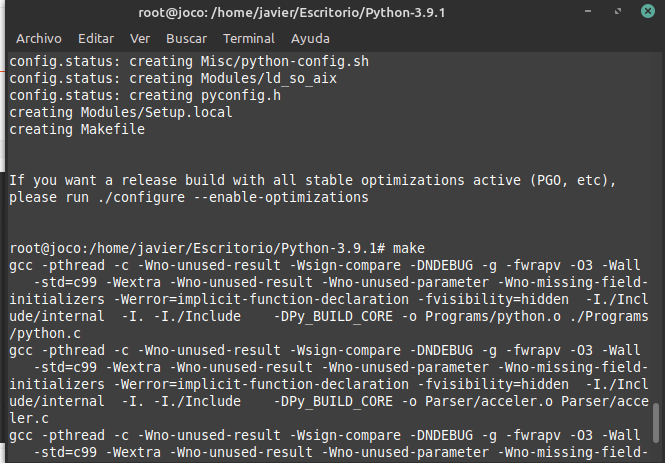This screenshot has height=463, width=665.
Task: Open the Editar menu
Action: [x=96, y=39]
